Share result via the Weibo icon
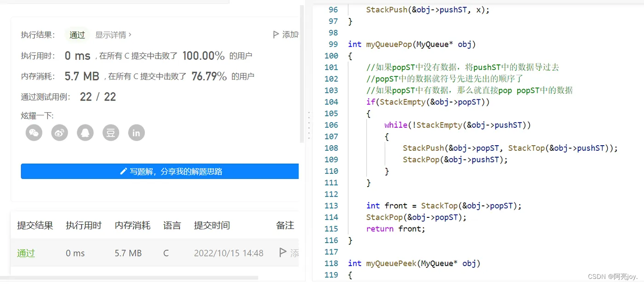 point(59,133)
